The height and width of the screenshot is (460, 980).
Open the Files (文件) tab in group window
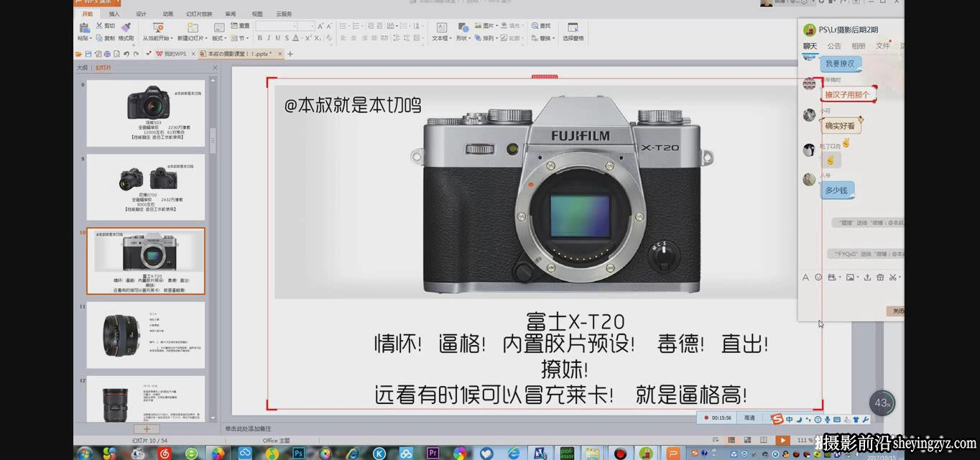(x=883, y=46)
